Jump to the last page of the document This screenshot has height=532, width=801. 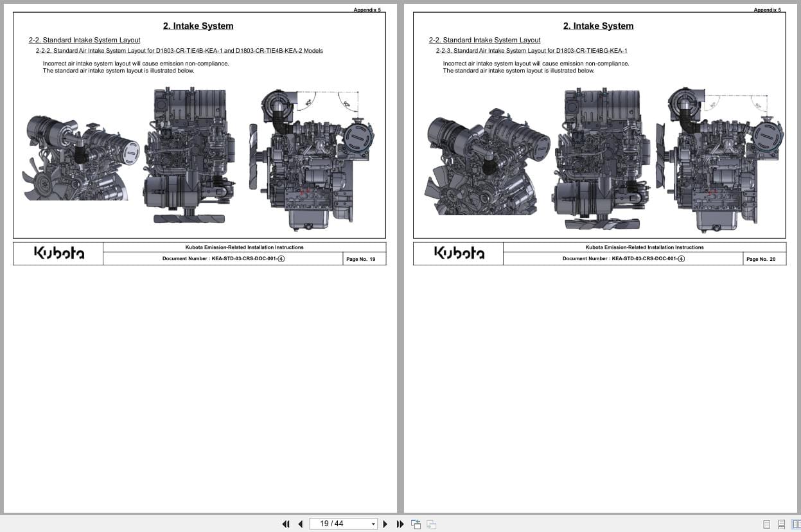pyautogui.click(x=400, y=524)
